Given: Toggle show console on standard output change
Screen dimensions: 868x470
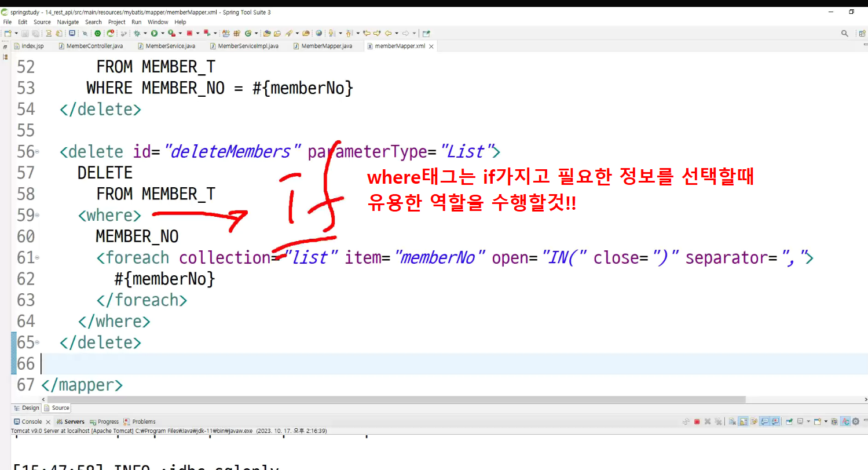Looking at the screenshot, I should 764,422.
